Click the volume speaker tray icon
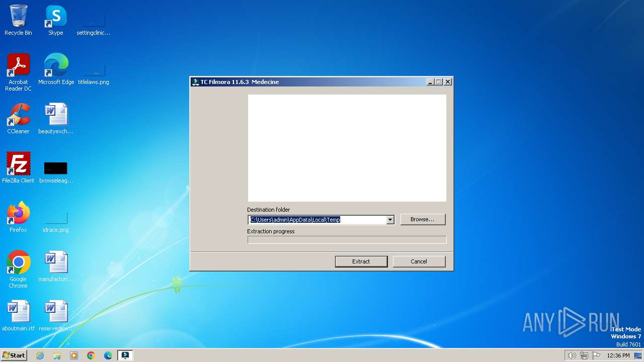The width and height of the screenshot is (644, 362). click(572, 355)
